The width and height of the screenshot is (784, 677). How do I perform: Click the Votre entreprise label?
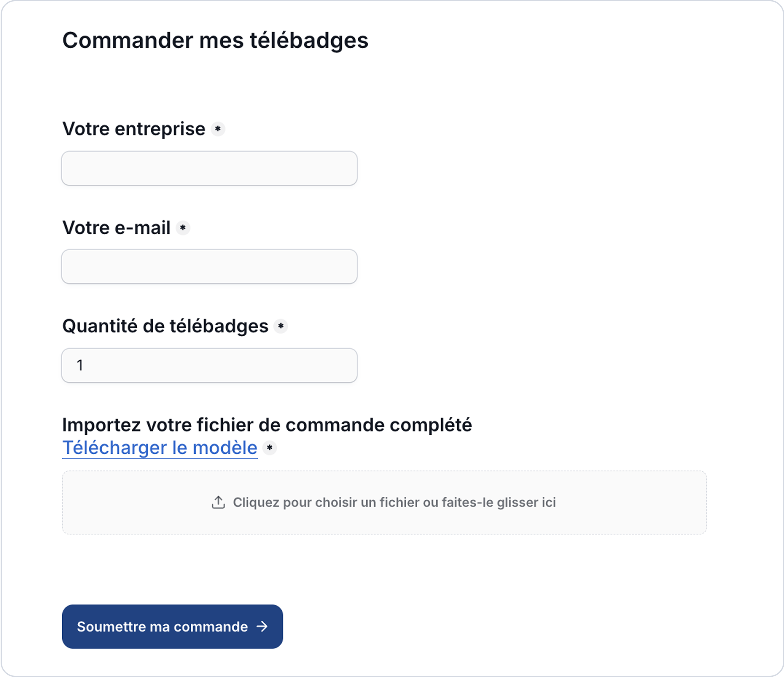[x=134, y=129]
